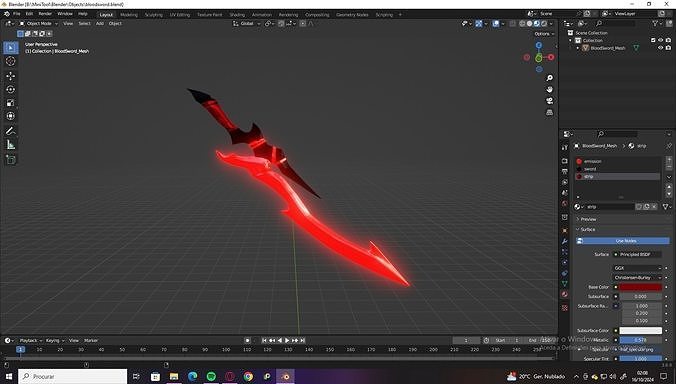Collapse the Surface panel

click(586, 230)
